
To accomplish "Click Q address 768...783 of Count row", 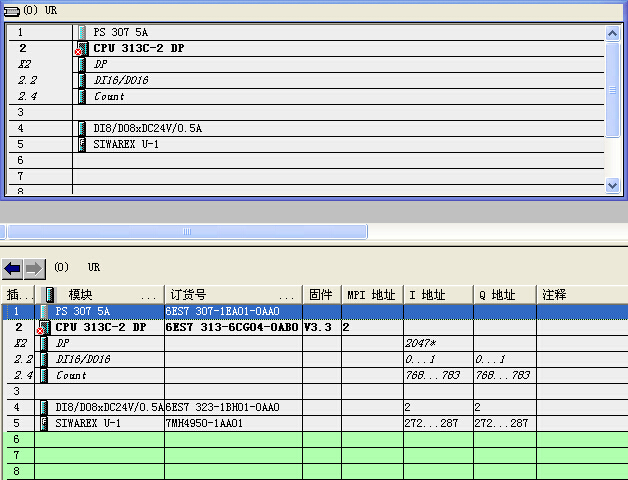I will (x=503, y=375).
